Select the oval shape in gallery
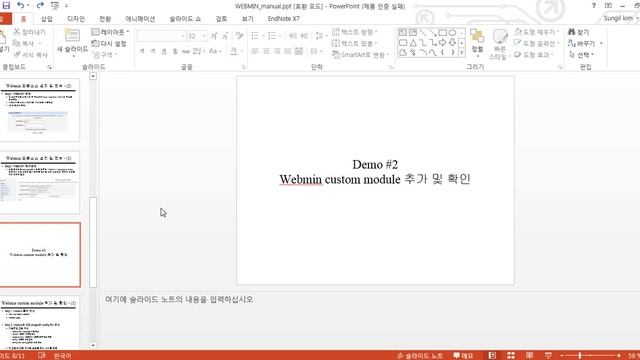The height and width of the screenshot is (360, 640). point(452,33)
